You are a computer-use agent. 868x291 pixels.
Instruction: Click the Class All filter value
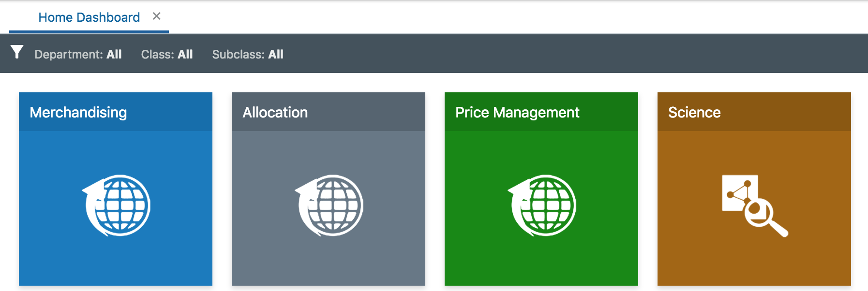pyautogui.click(x=185, y=54)
